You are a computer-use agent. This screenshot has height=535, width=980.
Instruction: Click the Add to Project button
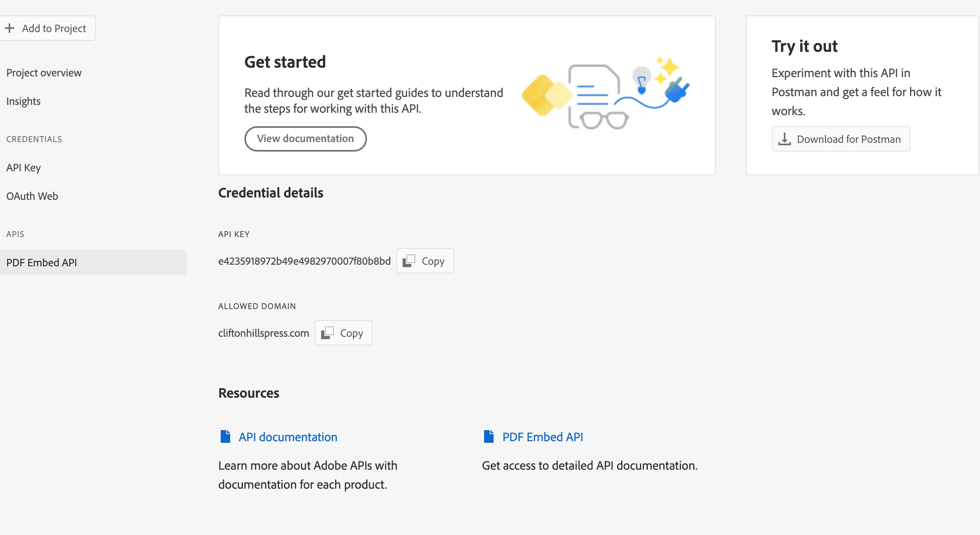click(54, 28)
